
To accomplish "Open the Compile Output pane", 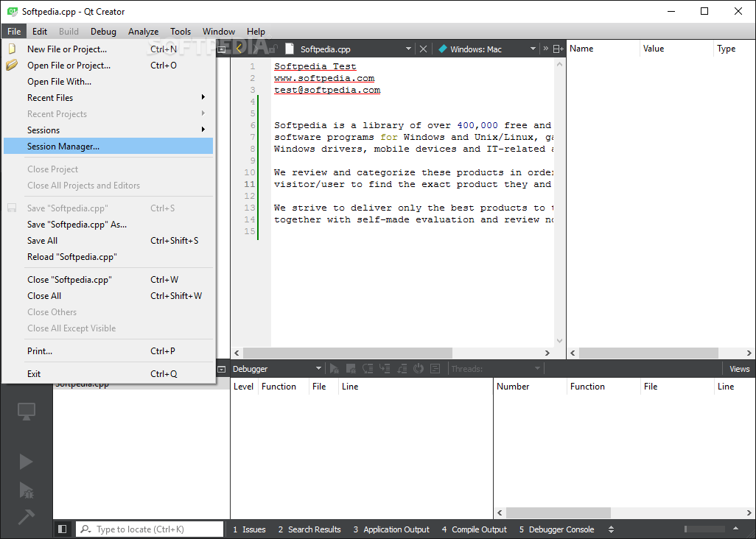I will point(475,529).
